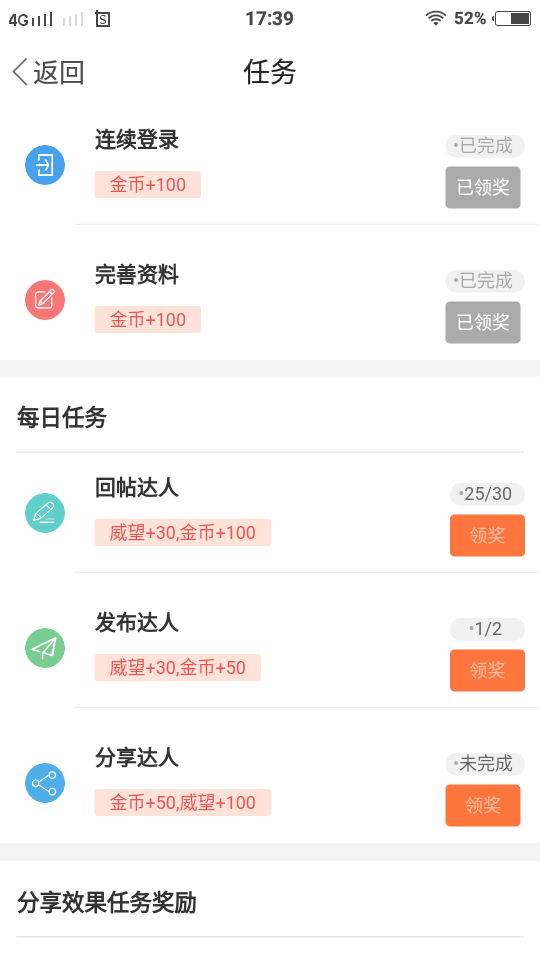Tap the 1/2 progress badge
The image size is (540, 960).
pyautogui.click(x=487, y=629)
